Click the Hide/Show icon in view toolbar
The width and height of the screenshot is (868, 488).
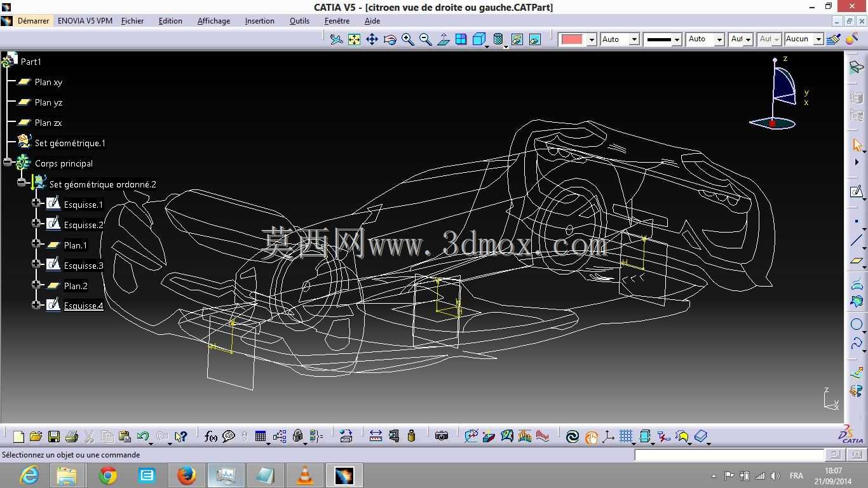(x=517, y=39)
